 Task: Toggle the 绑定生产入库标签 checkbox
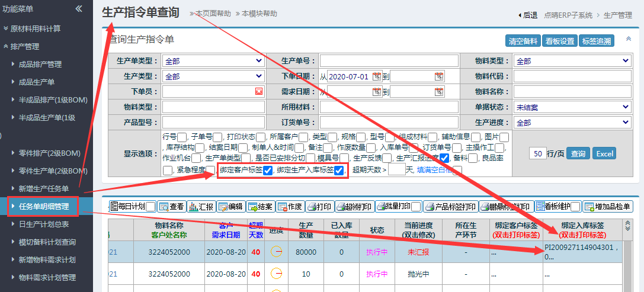[339, 171]
